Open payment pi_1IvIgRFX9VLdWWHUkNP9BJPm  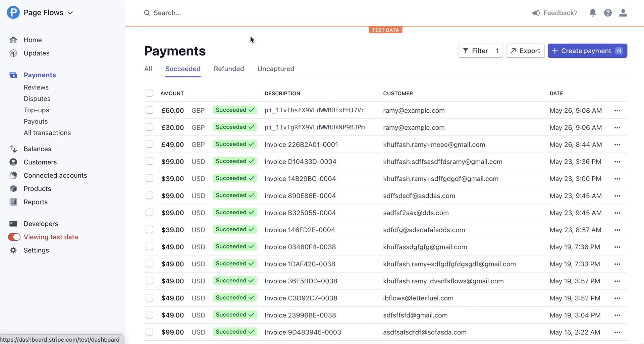315,127
